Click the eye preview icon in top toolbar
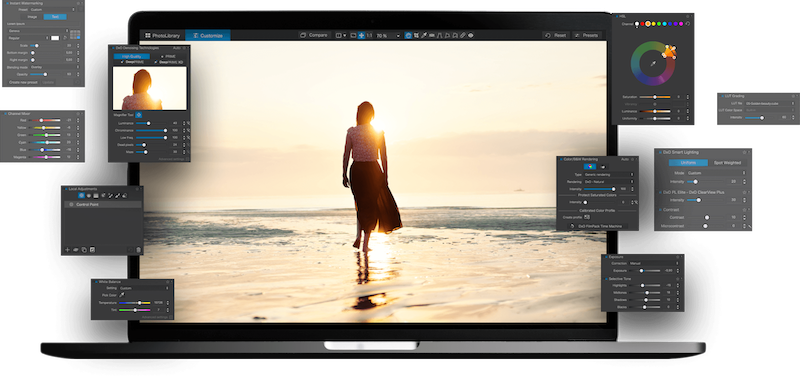 (470, 35)
